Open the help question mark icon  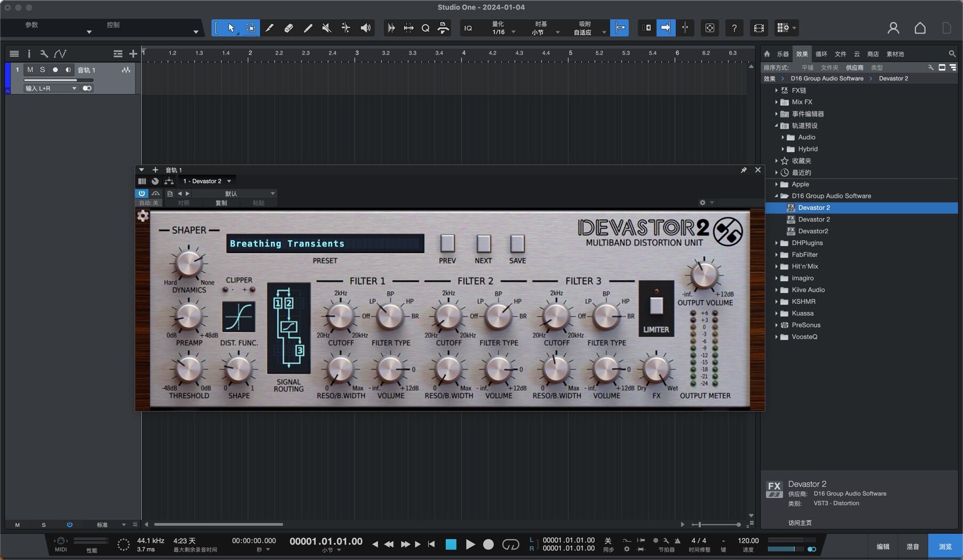[735, 28]
